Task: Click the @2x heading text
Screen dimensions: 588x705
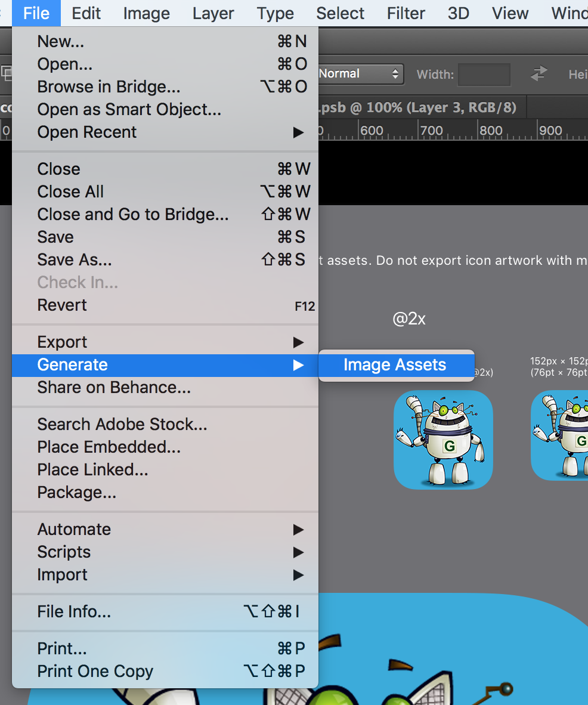Action: click(x=409, y=319)
